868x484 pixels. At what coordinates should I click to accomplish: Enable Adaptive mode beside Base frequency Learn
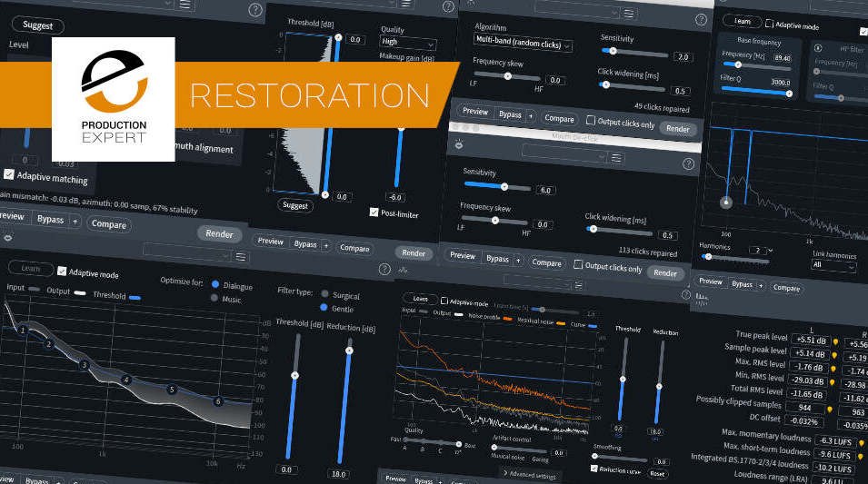click(769, 24)
